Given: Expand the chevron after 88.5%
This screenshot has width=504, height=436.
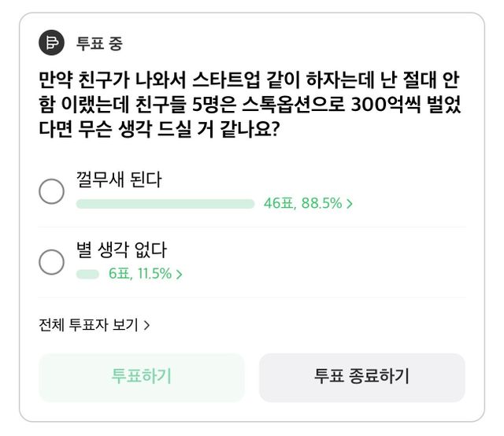Looking at the screenshot, I should [349, 204].
